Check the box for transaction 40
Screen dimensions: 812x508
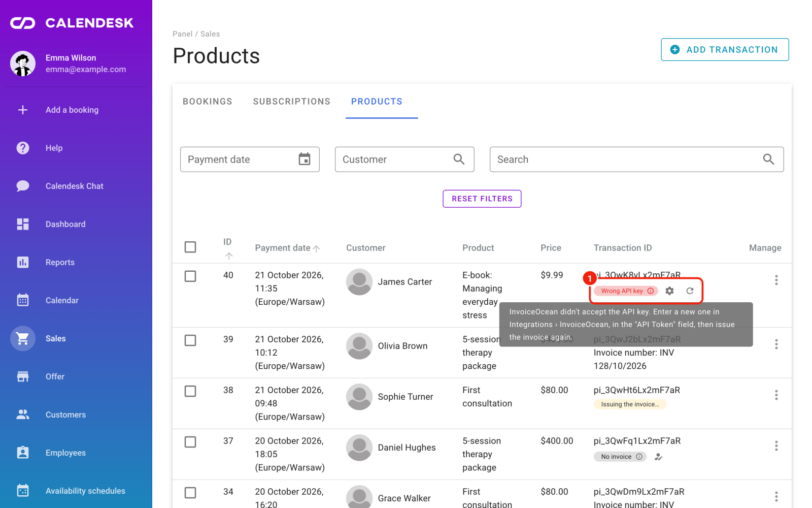[x=190, y=276]
